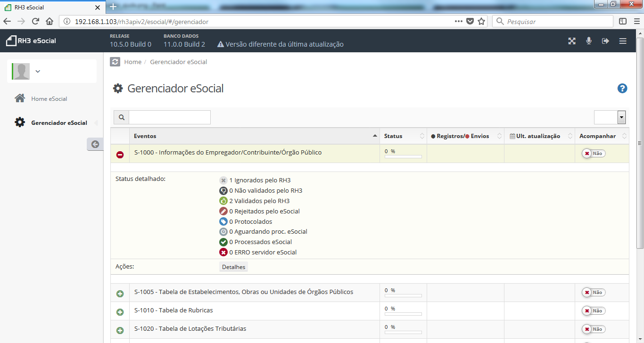This screenshot has height=343, width=644.
Task: Click the microphone icon in top bar
Action: [x=589, y=41]
